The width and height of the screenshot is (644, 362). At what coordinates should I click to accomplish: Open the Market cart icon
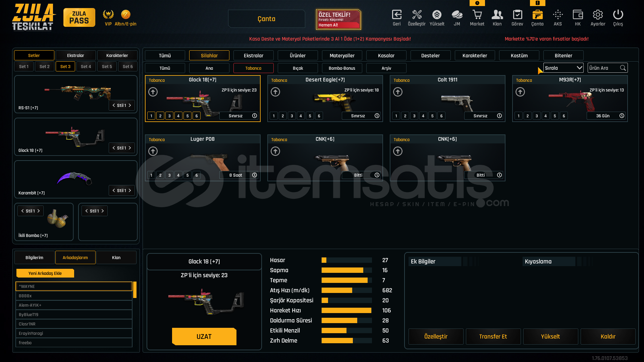(x=477, y=15)
